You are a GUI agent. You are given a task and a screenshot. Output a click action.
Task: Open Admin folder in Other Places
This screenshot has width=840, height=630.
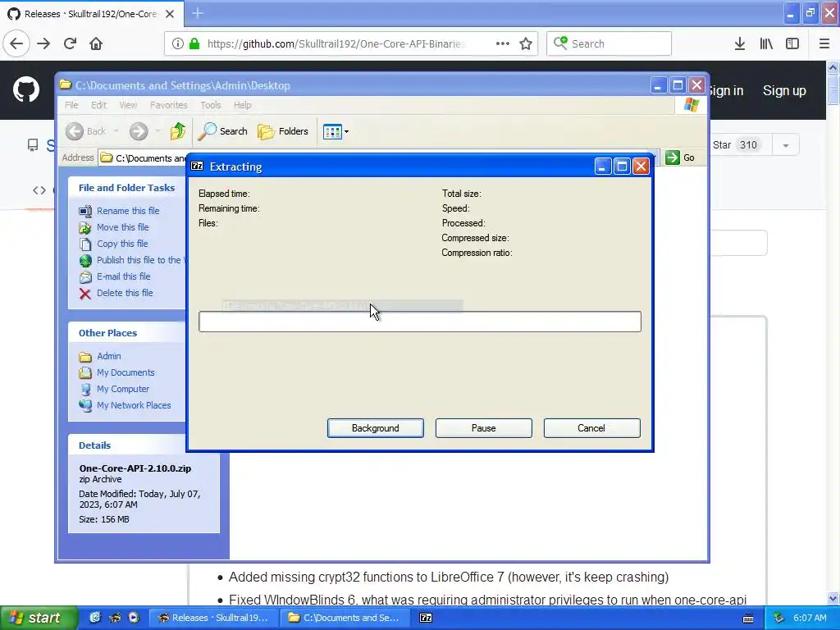click(x=109, y=356)
